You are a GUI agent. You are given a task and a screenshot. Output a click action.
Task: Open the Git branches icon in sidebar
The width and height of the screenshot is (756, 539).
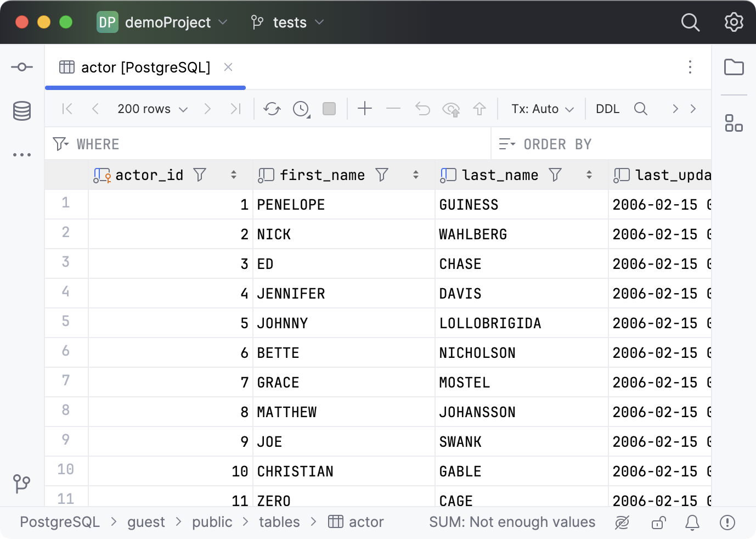[x=22, y=484]
